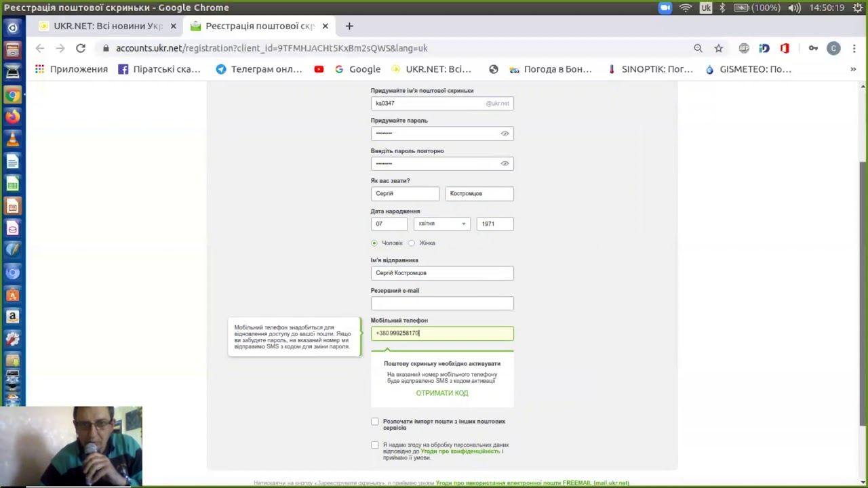Show password in the repeat password field
This screenshot has width=868, height=488.
pyautogui.click(x=505, y=163)
